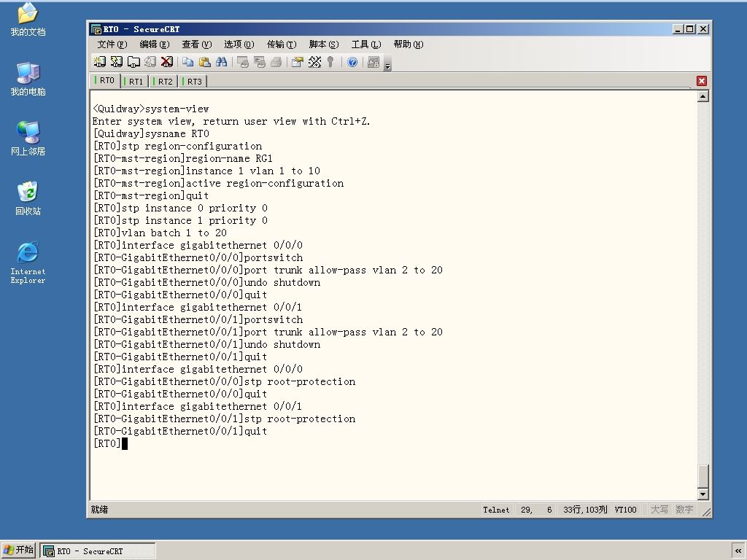Image resolution: width=747 pixels, height=560 pixels.
Task: Open the 选项(O) menu
Action: pyautogui.click(x=239, y=44)
